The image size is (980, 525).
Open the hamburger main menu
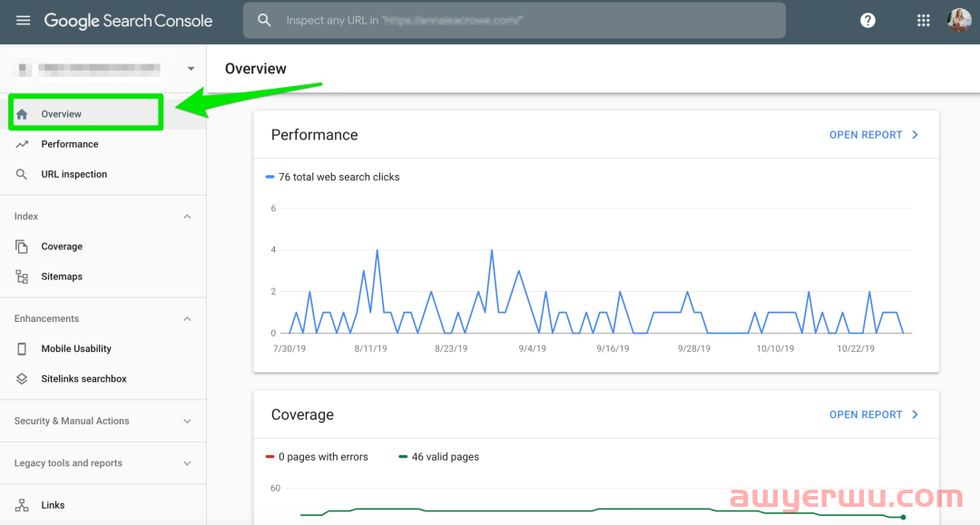(x=24, y=20)
